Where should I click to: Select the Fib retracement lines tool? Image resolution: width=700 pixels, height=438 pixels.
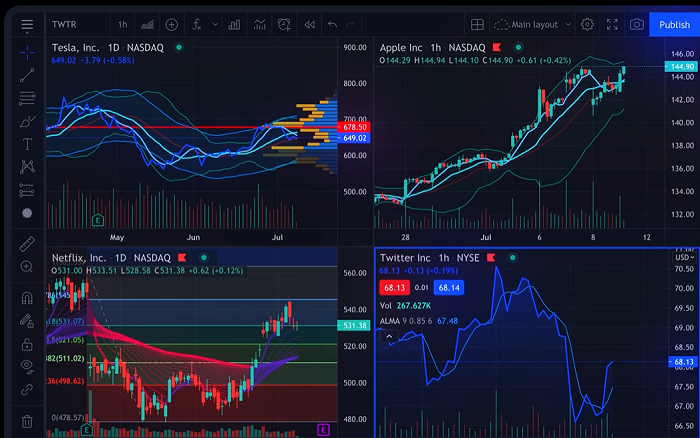point(27,98)
